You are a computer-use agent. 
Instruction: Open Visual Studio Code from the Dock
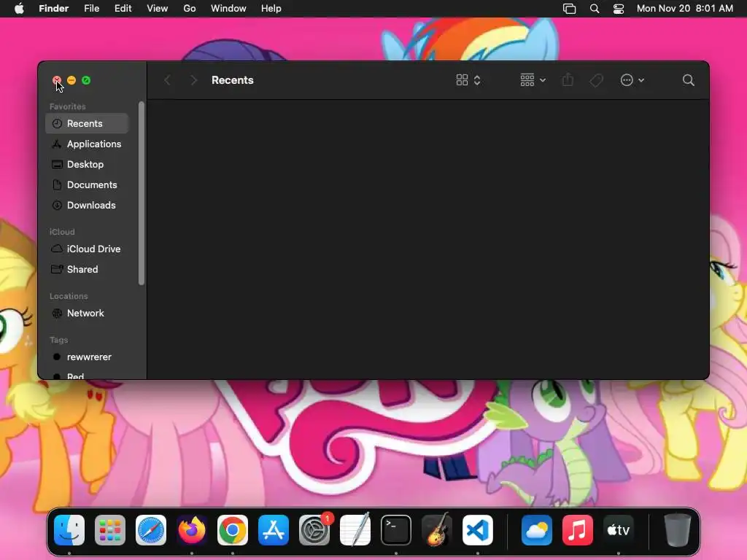click(478, 530)
